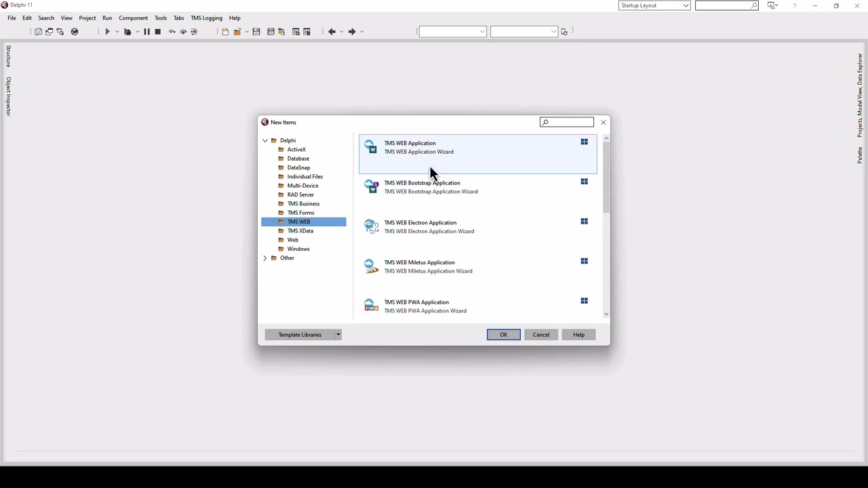Open the Structure side panel tab
Image resolution: width=868 pixels, height=488 pixels.
tap(8, 56)
